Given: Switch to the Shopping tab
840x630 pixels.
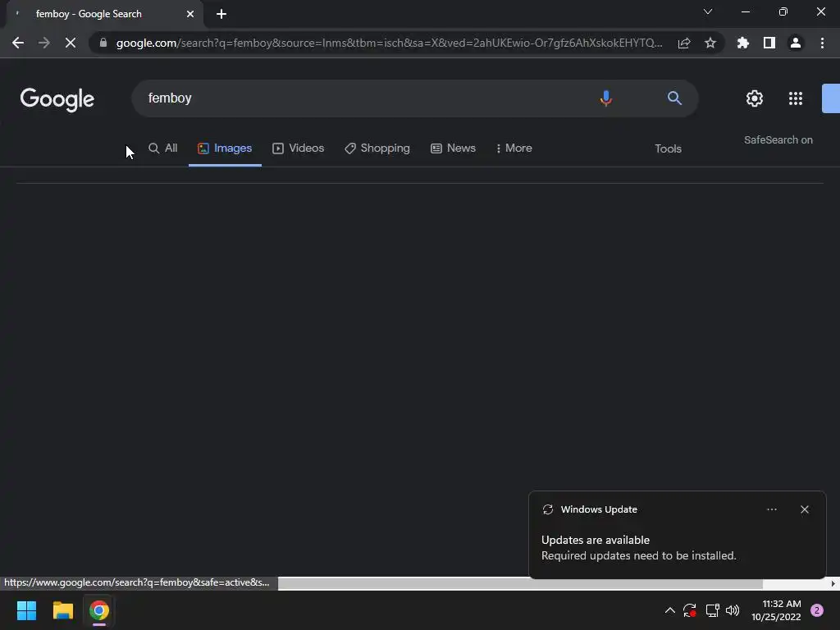Looking at the screenshot, I should pos(377,148).
